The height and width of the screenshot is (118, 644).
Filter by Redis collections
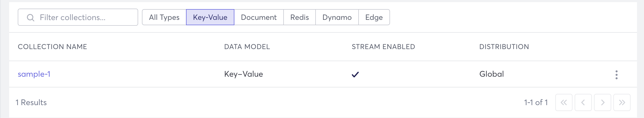click(x=299, y=17)
